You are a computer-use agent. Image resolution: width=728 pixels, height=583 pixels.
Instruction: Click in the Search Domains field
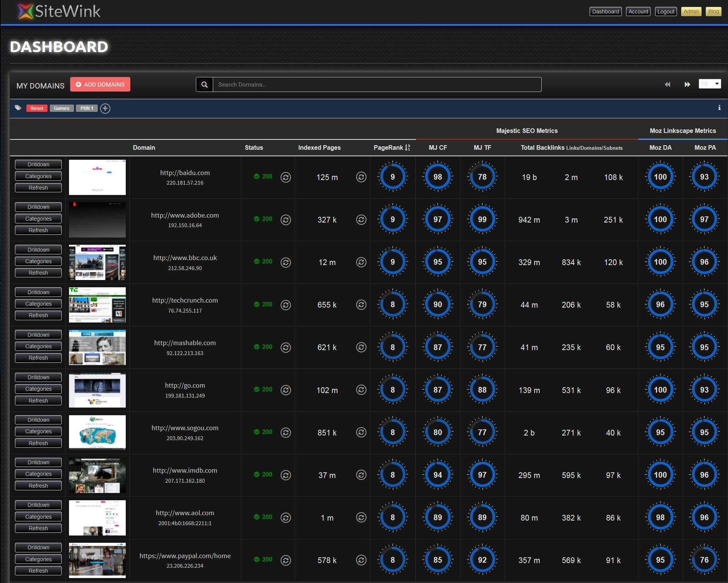(377, 85)
